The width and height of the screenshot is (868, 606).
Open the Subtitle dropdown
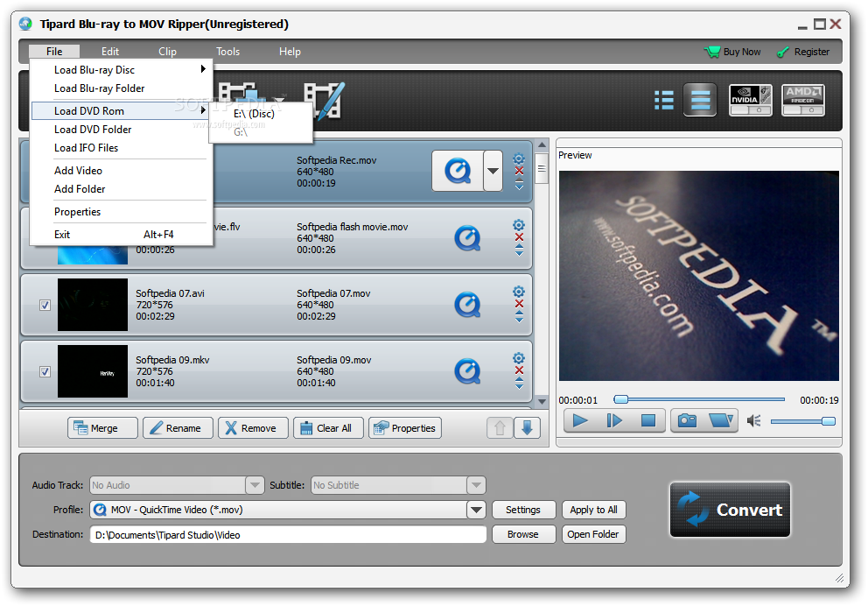476,485
